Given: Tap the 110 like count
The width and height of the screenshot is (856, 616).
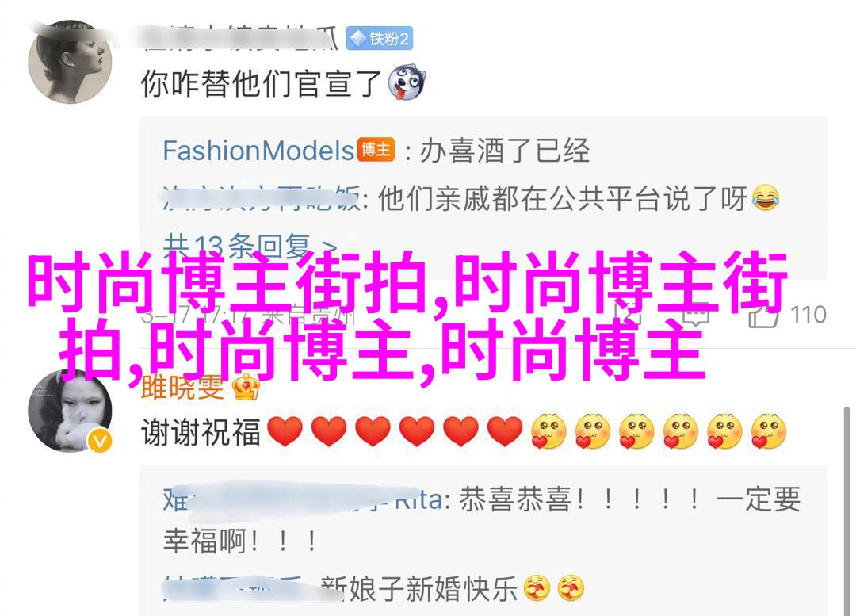Looking at the screenshot, I should (x=808, y=315).
